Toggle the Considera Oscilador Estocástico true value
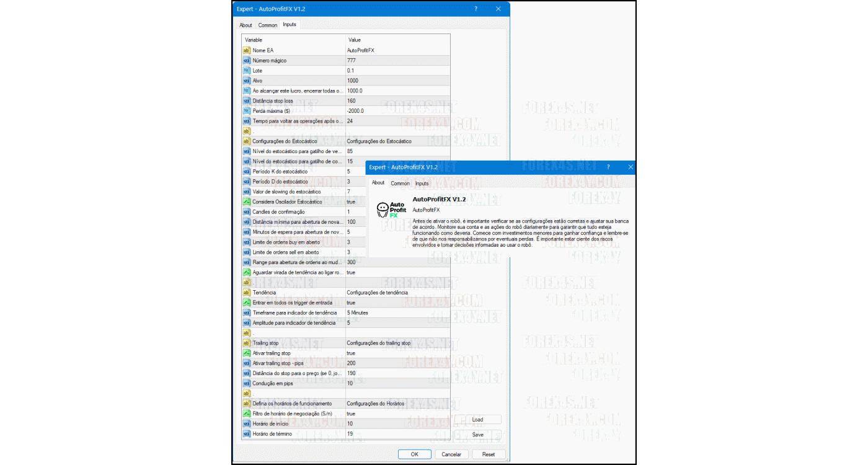 [351, 202]
